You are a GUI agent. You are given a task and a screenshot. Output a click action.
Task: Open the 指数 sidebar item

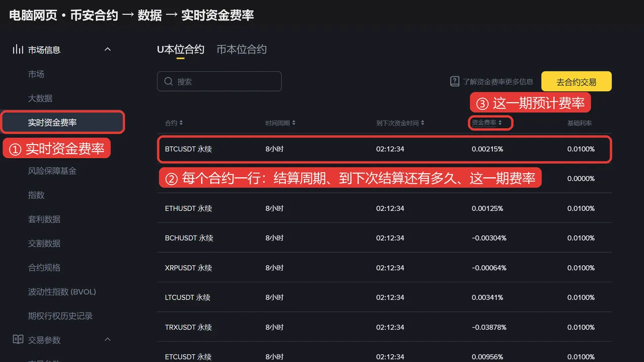click(x=36, y=195)
